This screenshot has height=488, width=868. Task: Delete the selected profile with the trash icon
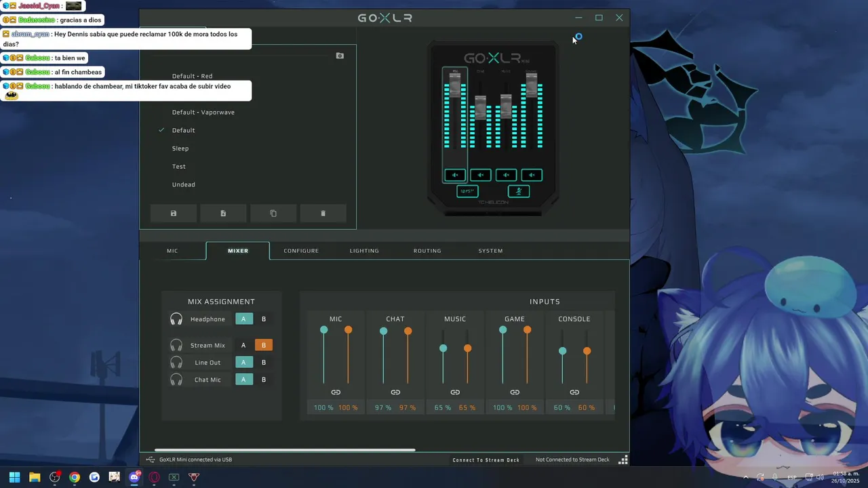pos(323,213)
